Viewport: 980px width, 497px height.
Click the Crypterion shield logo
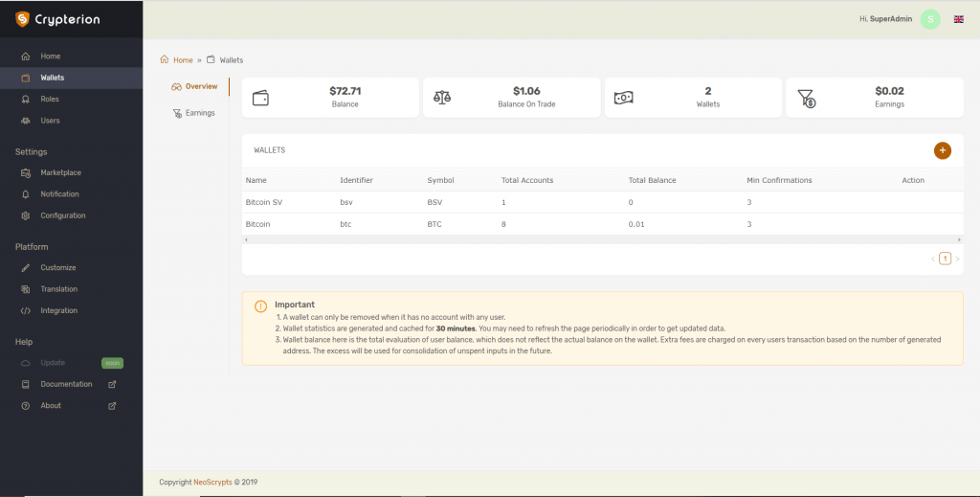click(x=23, y=19)
